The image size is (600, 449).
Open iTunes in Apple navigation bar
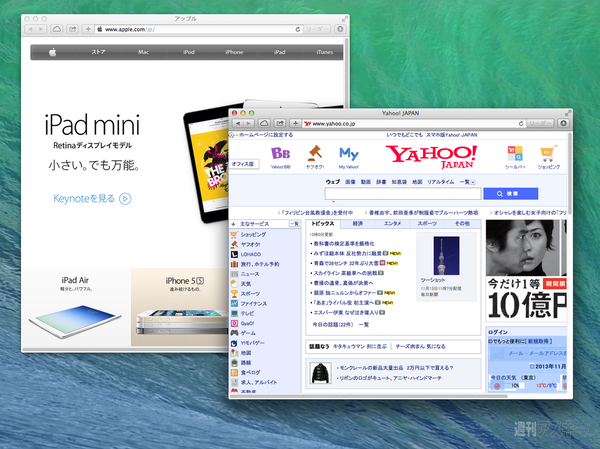[324, 52]
